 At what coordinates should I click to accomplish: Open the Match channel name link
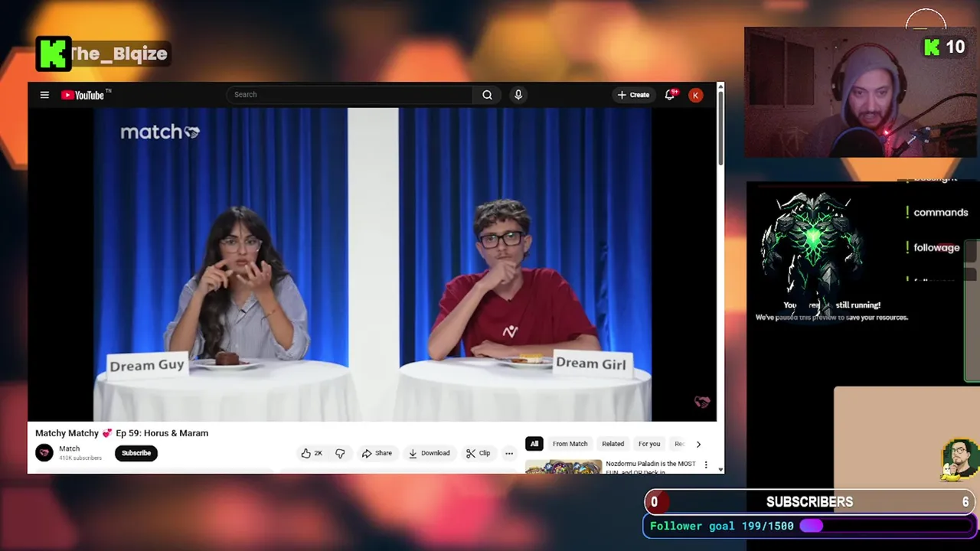coord(70,448)
